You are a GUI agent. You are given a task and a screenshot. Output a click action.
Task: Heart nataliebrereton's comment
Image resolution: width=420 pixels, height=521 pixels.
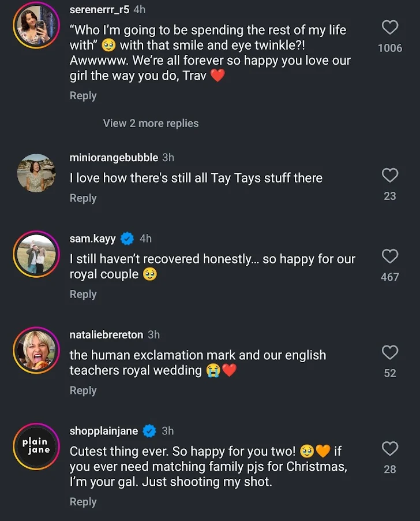pyautogui.click(x=390, y=352)
